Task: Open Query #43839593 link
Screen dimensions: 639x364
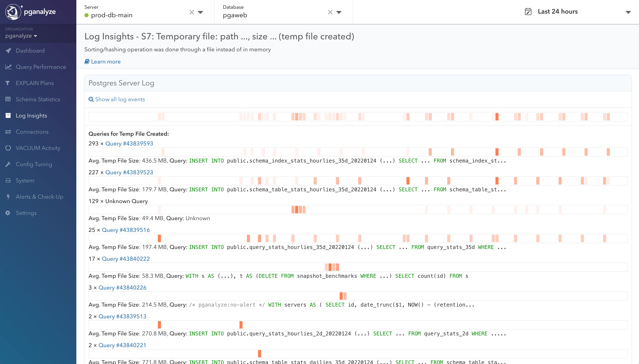Action: click(x=129, y=143)
